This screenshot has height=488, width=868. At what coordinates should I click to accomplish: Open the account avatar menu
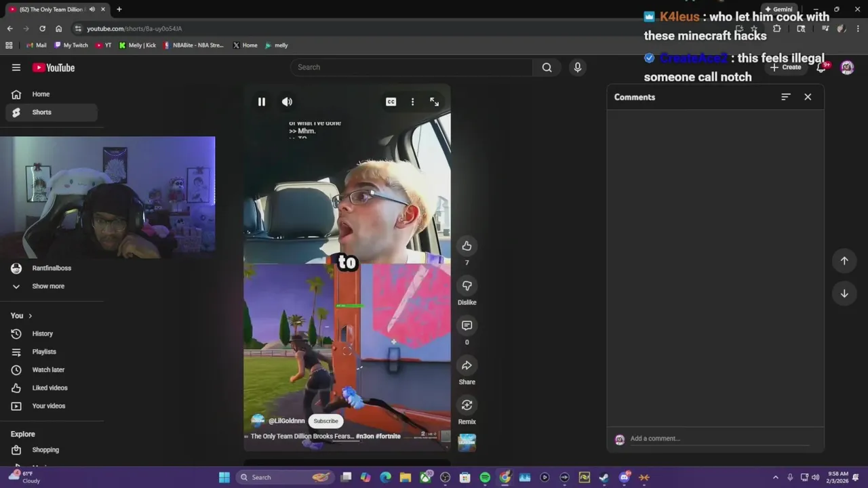(x=847, y=67)
